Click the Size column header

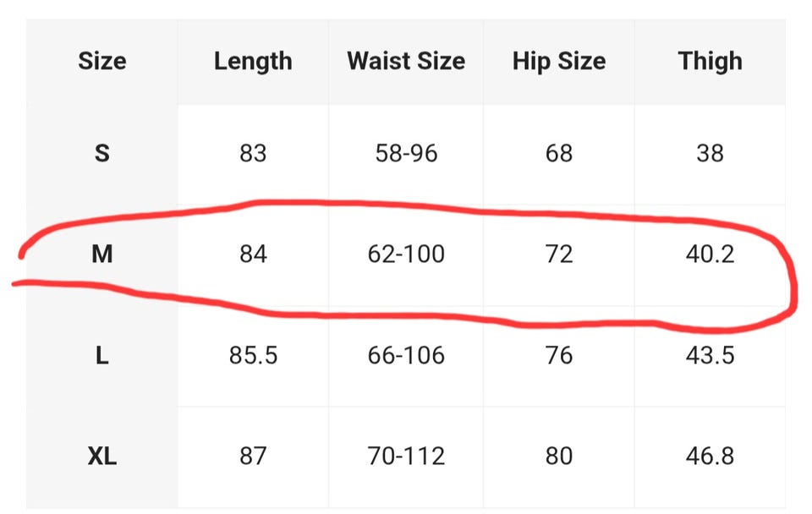(x=101, y=62)
